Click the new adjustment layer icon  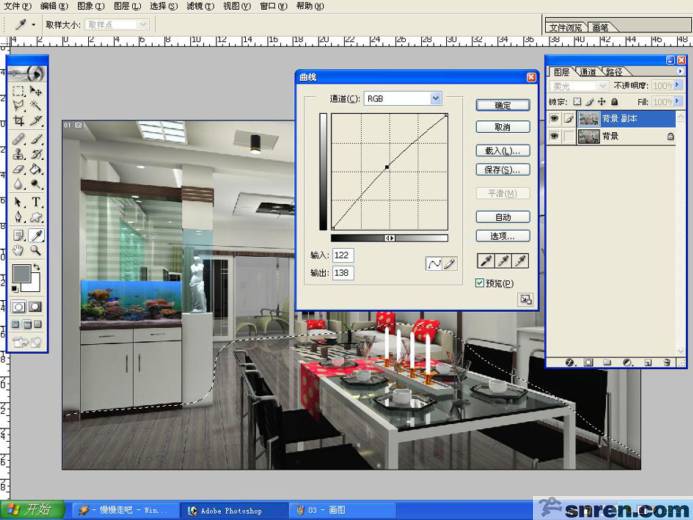(x=627, y=362)
